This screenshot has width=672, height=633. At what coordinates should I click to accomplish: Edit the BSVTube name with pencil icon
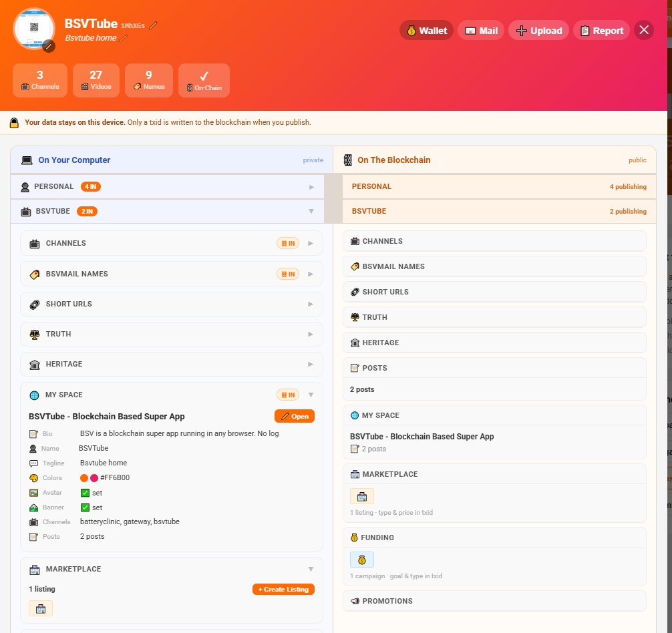(x=153, y=25)
